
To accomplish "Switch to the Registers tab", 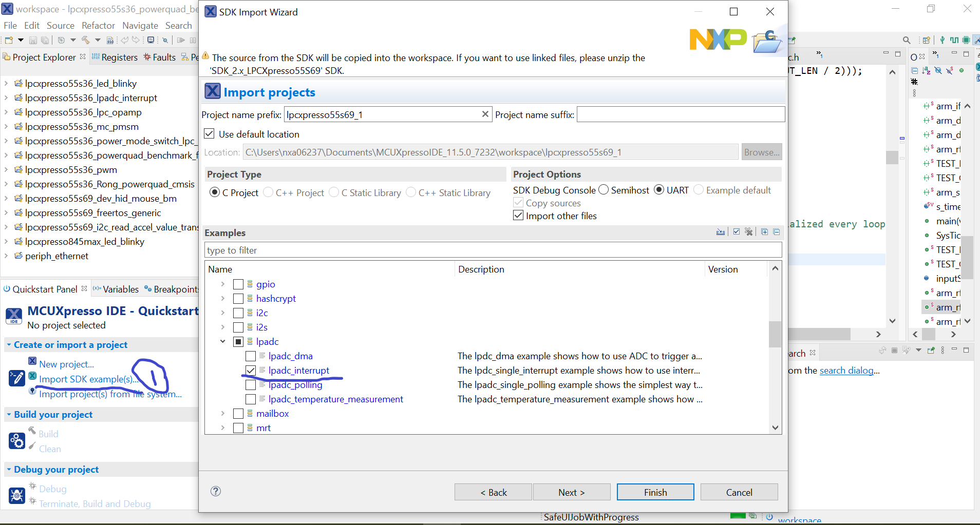I will pos(115,57).
